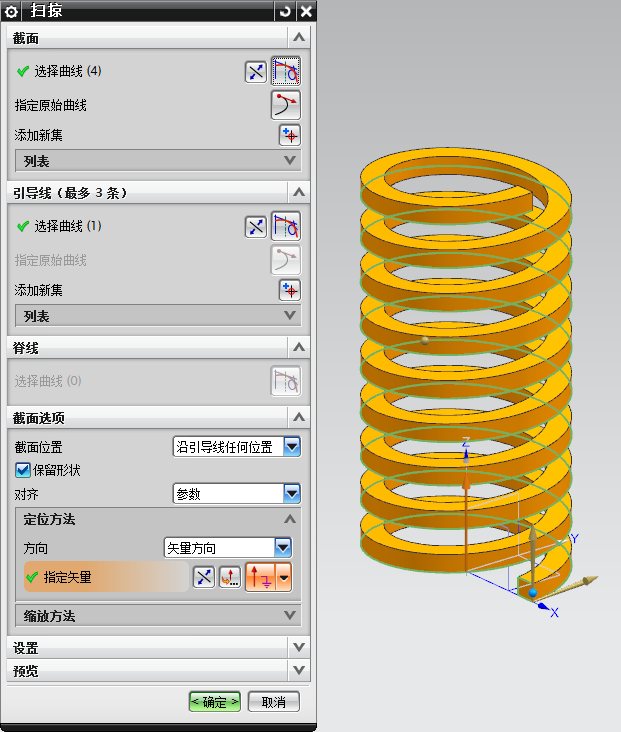The width and height of the screenshot is (621, 732).
Task: Reverse direction icon in 截面 选择曲线 (4) row
Action: point(256,72)
